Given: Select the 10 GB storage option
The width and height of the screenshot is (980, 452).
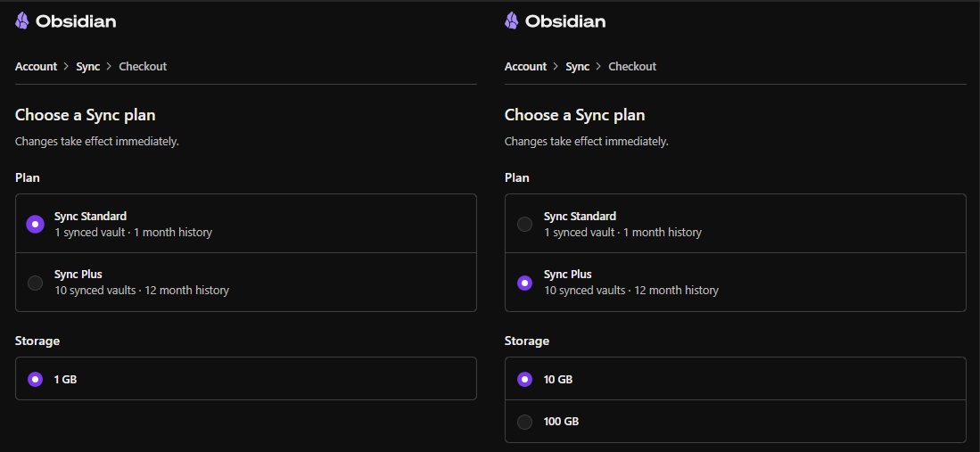Looking at the screenshot, I should point(524,379).
